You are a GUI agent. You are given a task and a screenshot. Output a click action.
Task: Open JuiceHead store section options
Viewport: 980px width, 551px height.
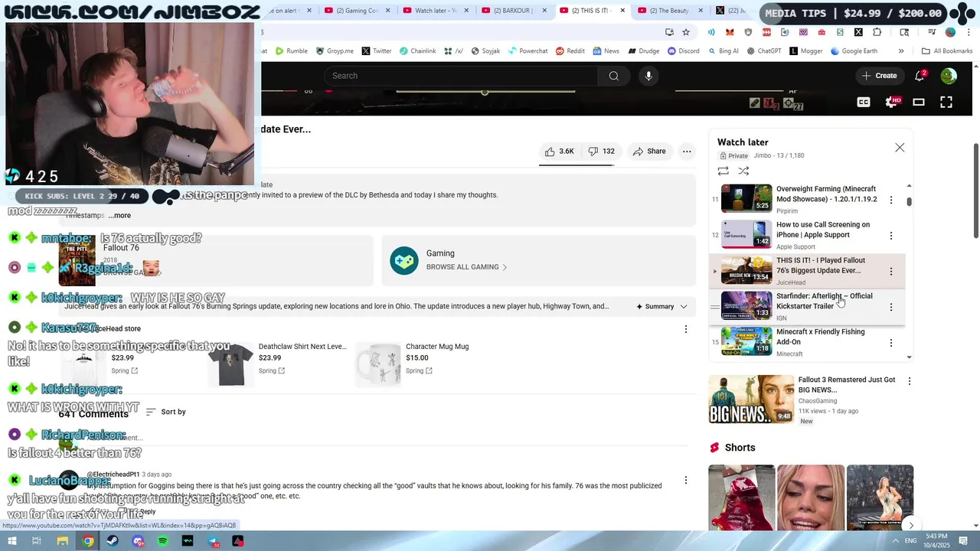click(x=685, y=329)
